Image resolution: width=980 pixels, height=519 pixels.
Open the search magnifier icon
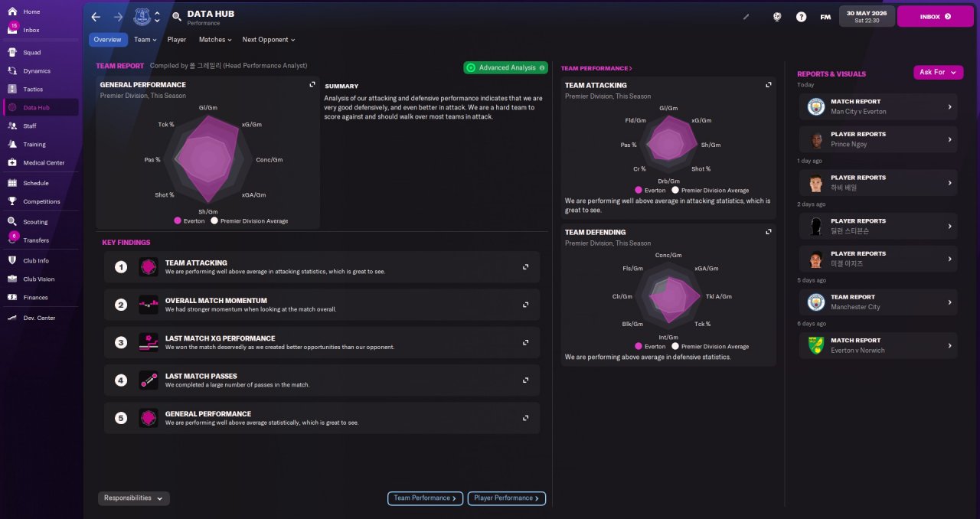coord(177,16)
